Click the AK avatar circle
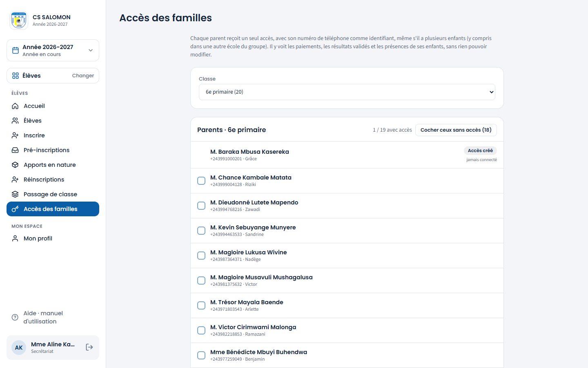The height and width of the screenshot is (368, 588). [19, 348]
